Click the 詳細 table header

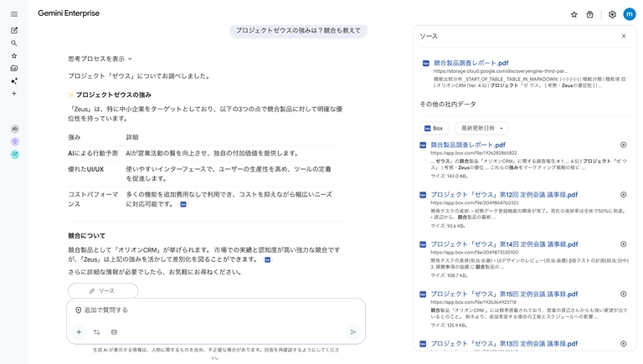[132, 137]
